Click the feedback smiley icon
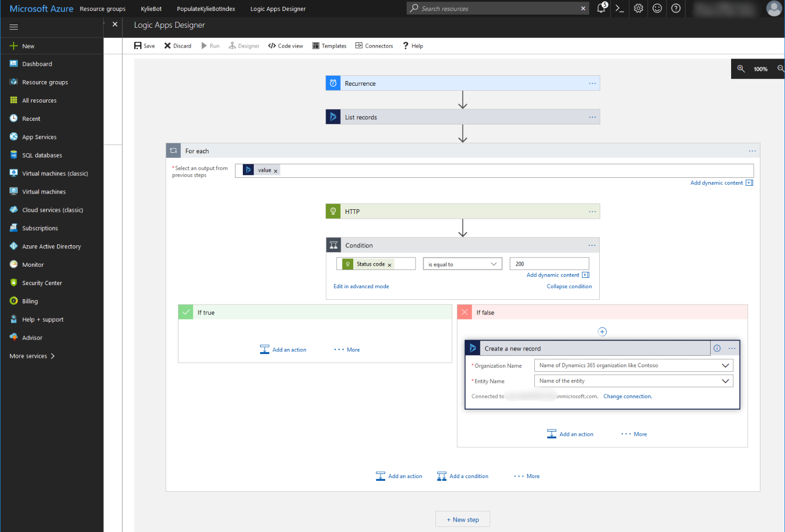The image size is (785, 532). [657, 8]
